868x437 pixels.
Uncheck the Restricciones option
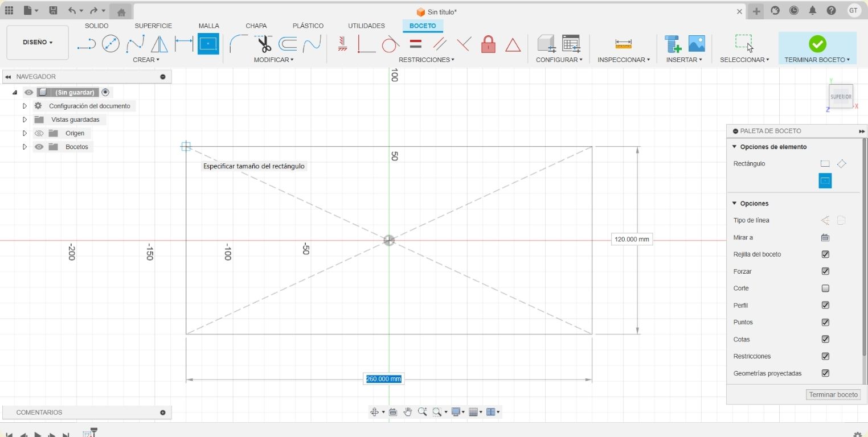pyautogui.click(x=825, y=356)
